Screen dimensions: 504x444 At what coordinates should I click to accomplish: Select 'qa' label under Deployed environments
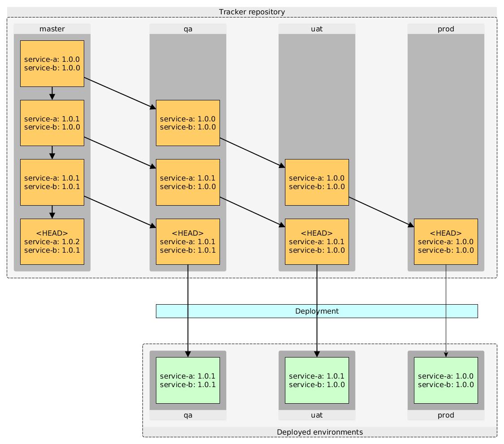click(x=188, y=415)
